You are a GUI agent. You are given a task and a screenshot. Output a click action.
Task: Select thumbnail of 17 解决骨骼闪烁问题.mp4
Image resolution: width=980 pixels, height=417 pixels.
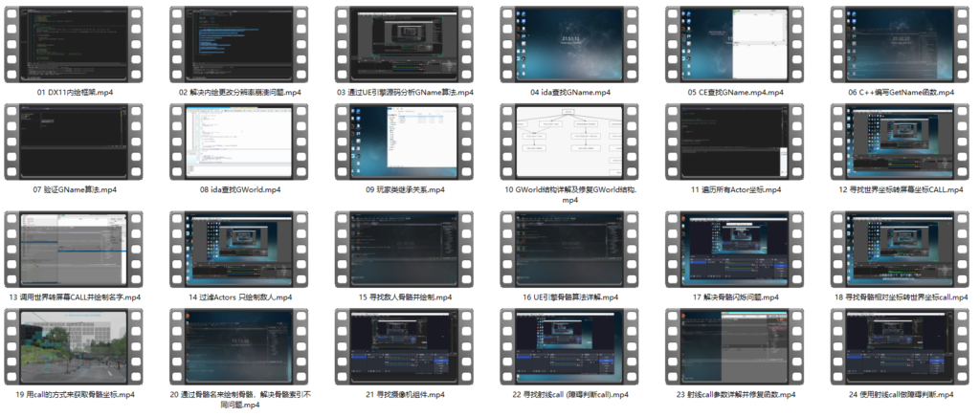point(735,250)
